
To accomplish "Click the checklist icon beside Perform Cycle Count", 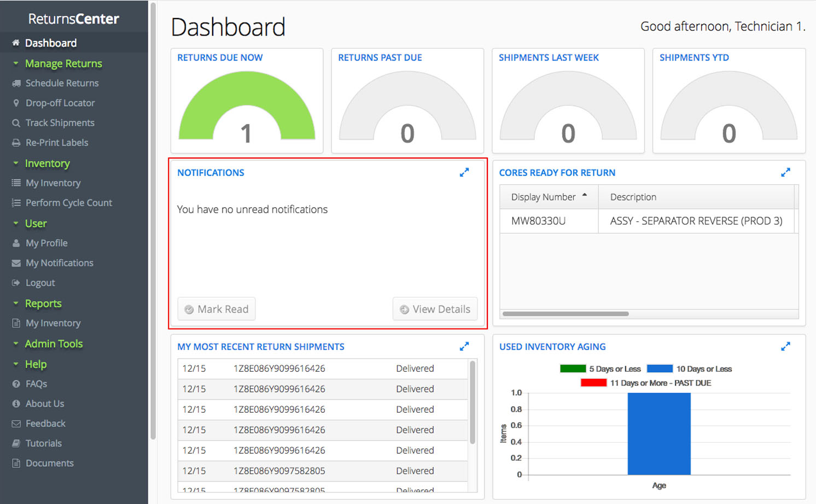I will point(16,203).
